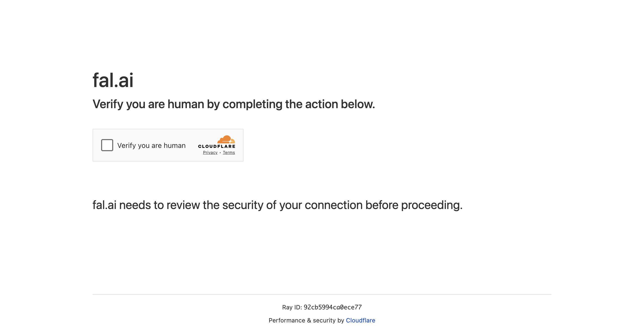The height and width of the screenshot is (328, 644).
Task: Click the Ray ID value 92cb5994ca0ece77
Action: tap(333, 307)
